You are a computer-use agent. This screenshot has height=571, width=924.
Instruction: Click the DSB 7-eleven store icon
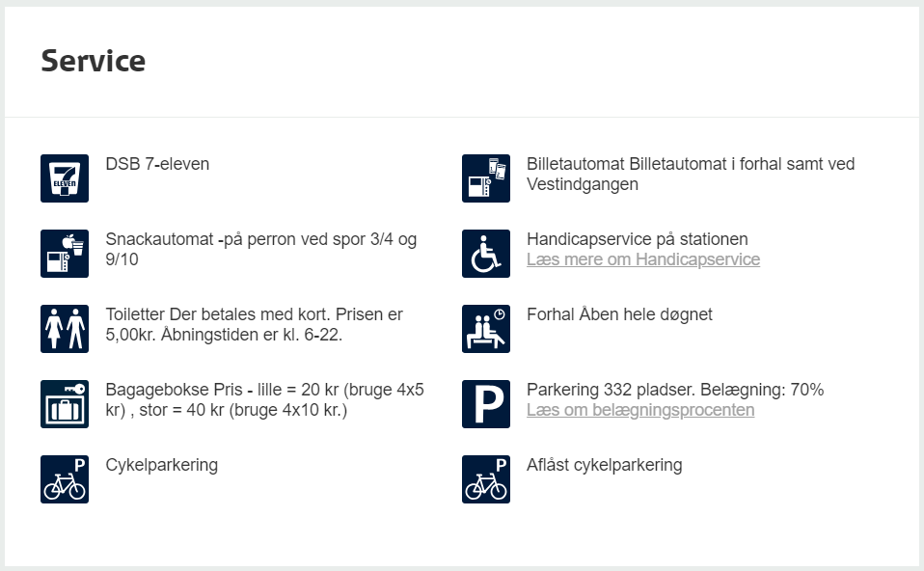coord(65,178)
